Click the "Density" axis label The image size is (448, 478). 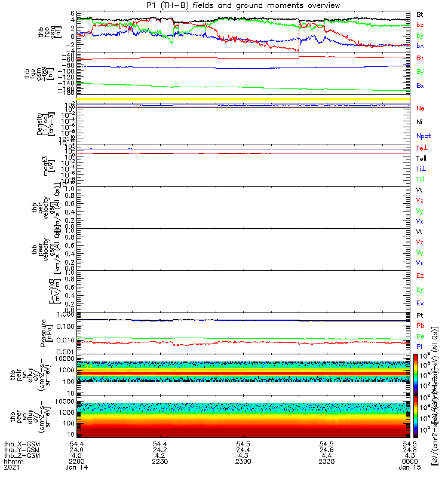[39, 124]
